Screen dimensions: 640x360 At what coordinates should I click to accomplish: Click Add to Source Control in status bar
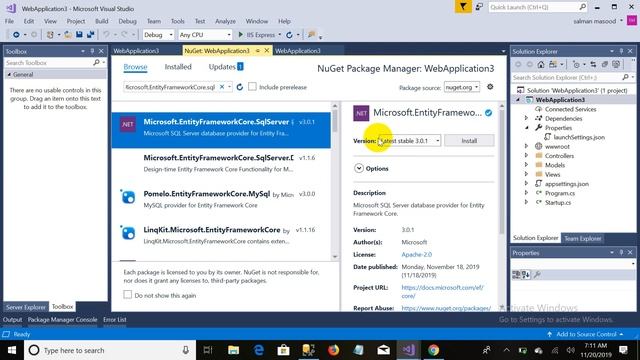tap(586, 334)
